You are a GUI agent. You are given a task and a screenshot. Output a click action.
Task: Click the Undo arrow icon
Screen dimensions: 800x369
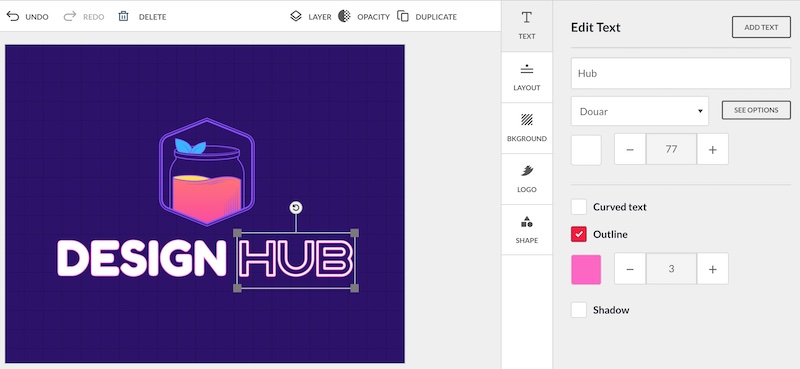point(13,16)
